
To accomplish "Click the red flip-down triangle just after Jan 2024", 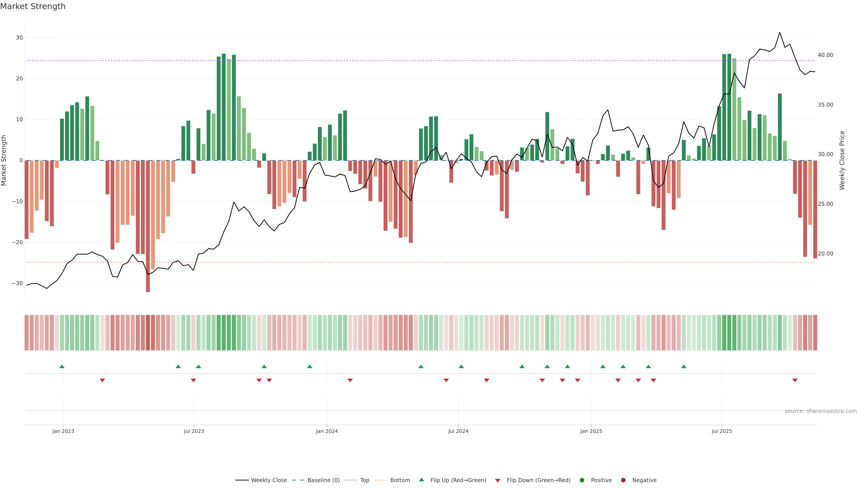I will click(x=350, y=380).
